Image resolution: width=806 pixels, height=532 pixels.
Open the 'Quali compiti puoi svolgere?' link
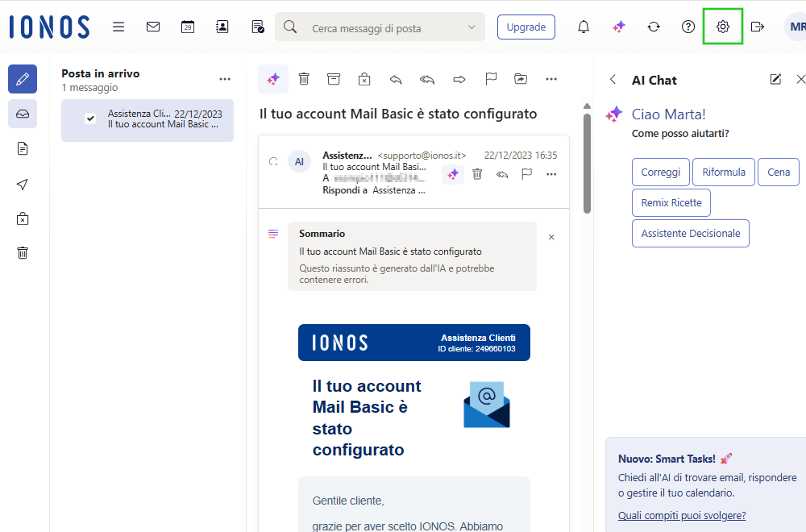[x=682, y=515]
